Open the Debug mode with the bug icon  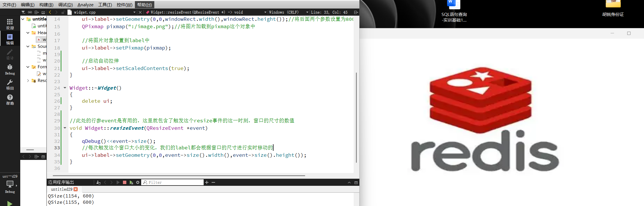[10, 69]
